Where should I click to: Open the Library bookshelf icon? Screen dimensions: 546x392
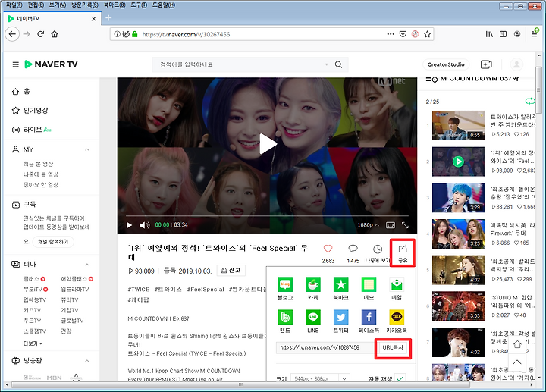click(489, 34)
